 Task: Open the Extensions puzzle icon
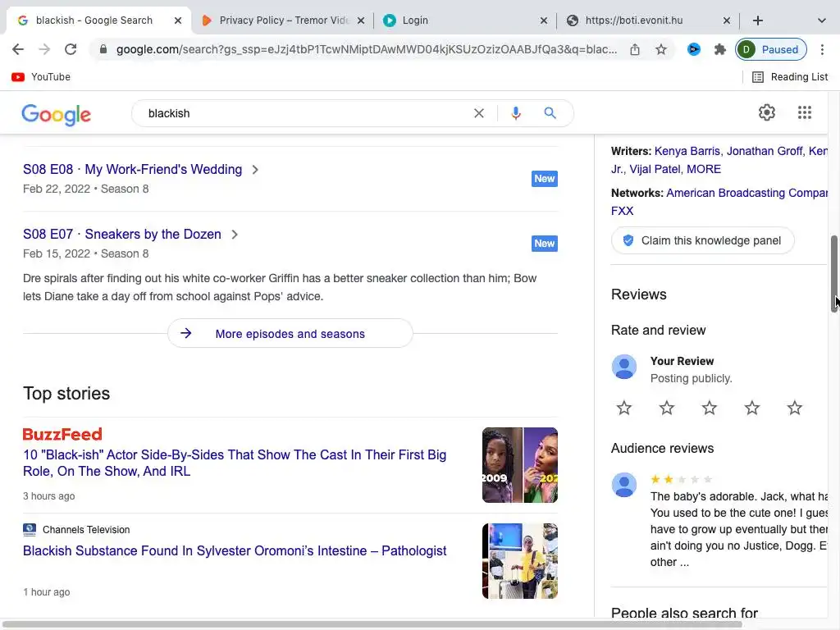click(720, 49)
